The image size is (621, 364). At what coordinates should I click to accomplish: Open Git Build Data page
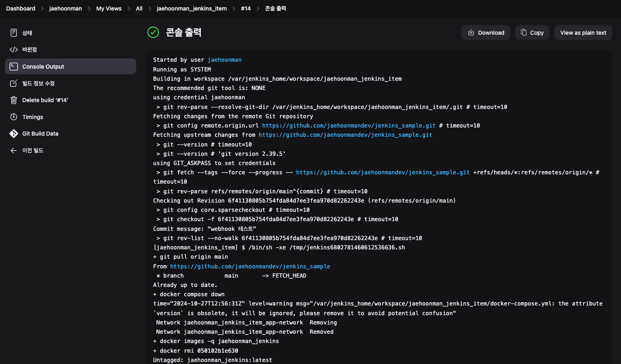point(70,134)
